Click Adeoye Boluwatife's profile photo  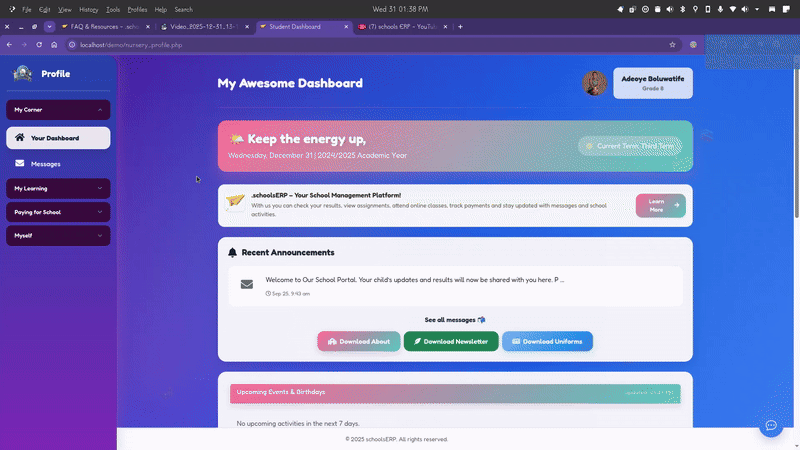click(595, 84)
